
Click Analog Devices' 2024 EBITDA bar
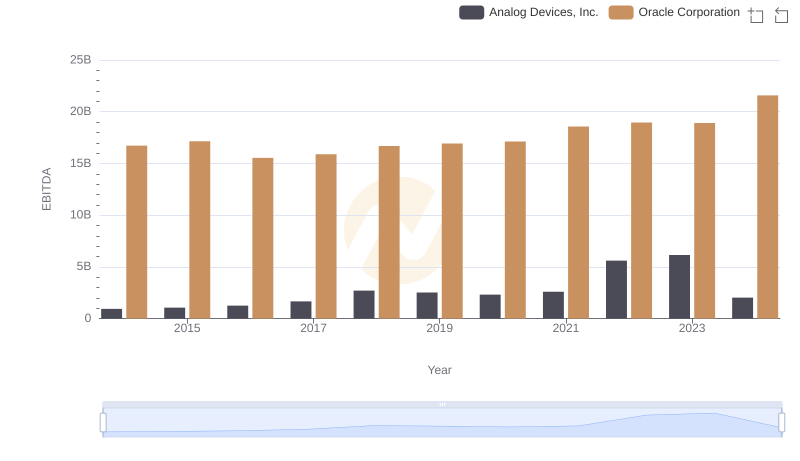coord(742,308)
